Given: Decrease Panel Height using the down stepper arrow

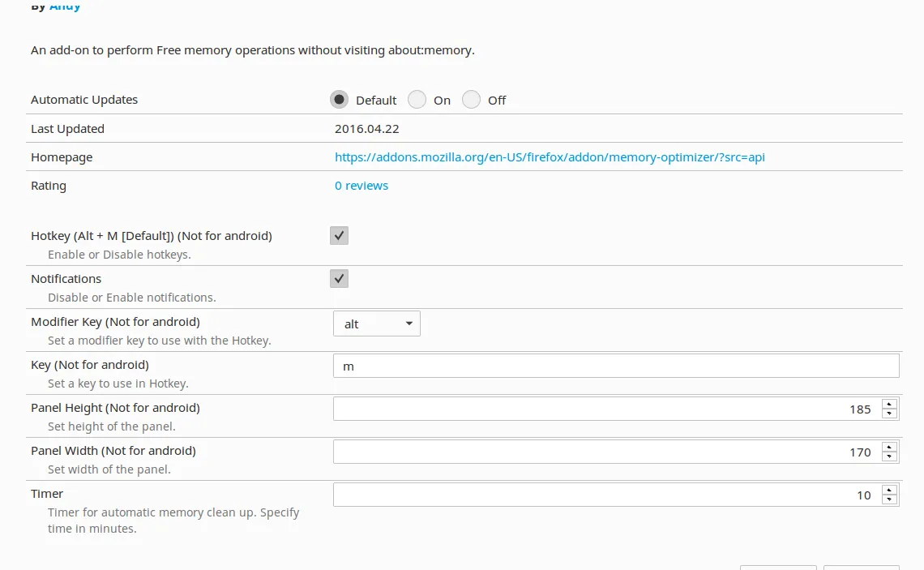Looking at the screenshot, I should [x=889, y=413].
